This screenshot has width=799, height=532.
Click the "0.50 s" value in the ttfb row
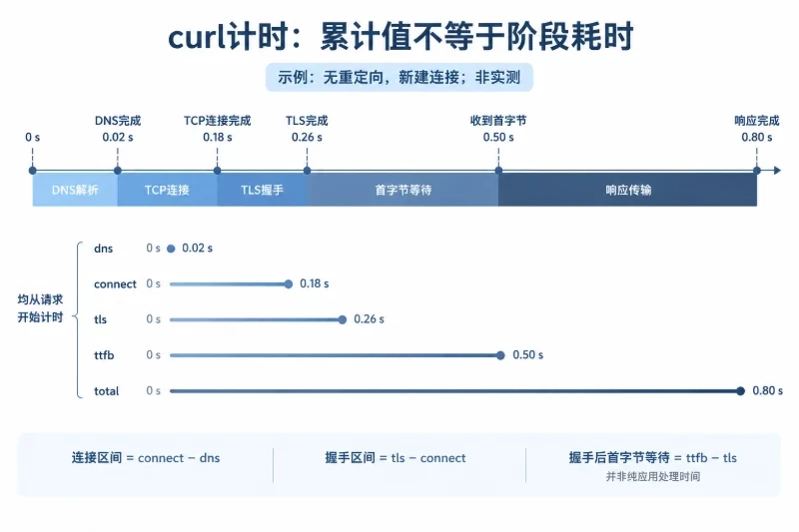528,355
